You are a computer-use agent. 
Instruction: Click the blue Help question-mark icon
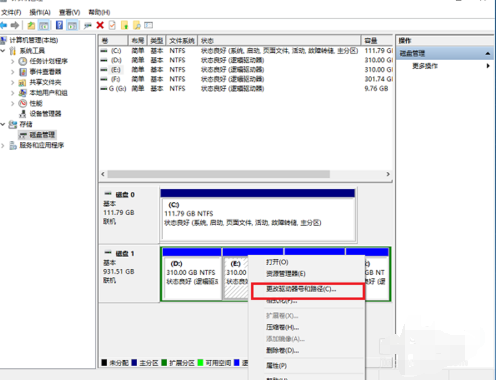[59, 25]
